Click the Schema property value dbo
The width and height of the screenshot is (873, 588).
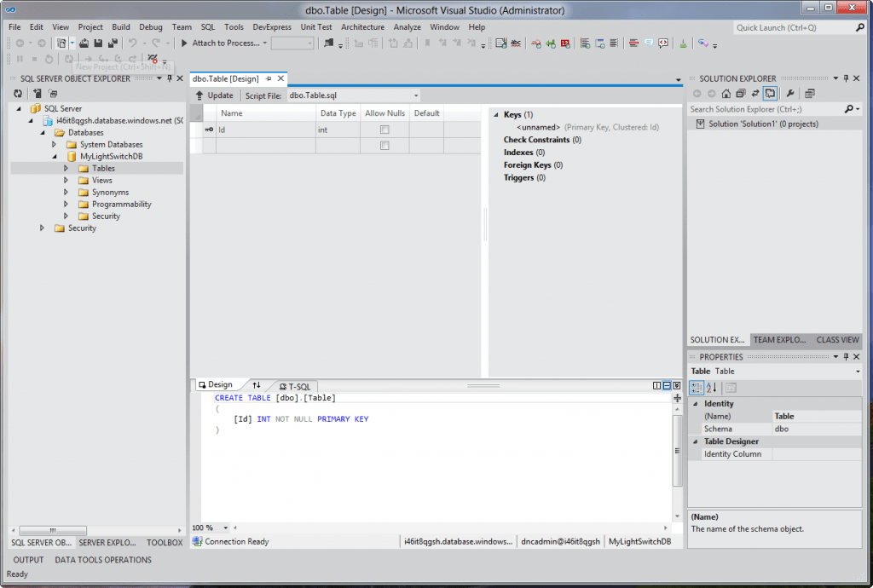(817, 429)
